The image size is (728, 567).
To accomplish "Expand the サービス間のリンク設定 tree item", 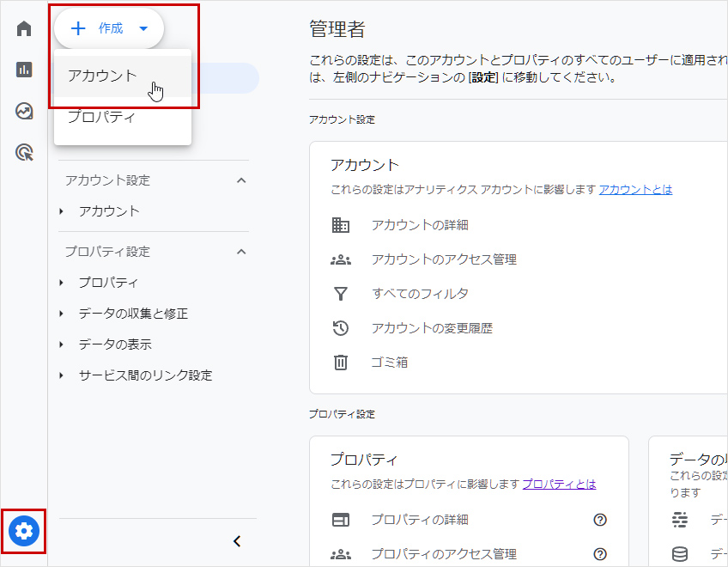I will click(x=144, y=375).
